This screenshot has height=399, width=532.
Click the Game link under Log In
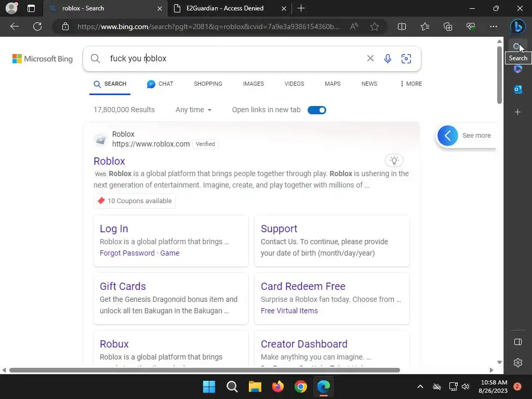click(x=170, y=253)
